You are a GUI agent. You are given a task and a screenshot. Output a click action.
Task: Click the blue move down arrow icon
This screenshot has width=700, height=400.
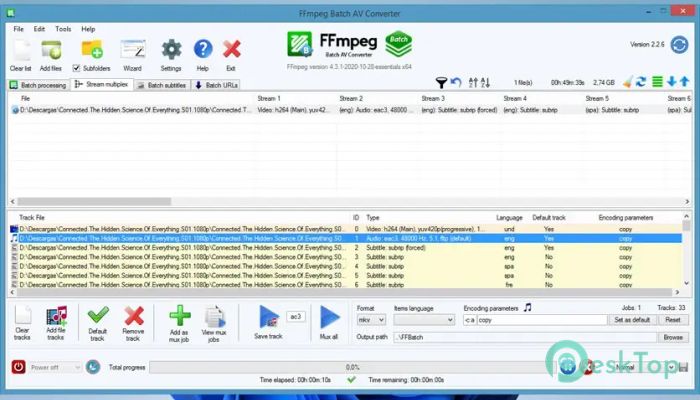[x=671, y=82]
